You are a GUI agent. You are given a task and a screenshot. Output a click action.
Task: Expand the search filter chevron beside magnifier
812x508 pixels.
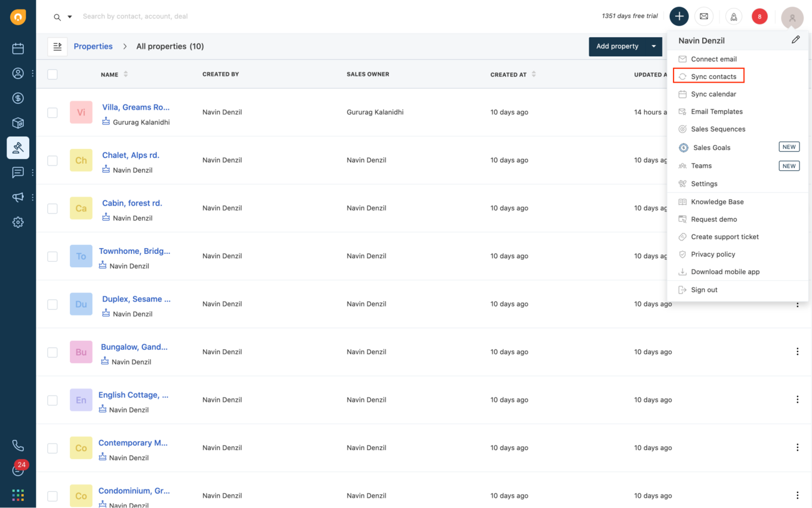70,17
